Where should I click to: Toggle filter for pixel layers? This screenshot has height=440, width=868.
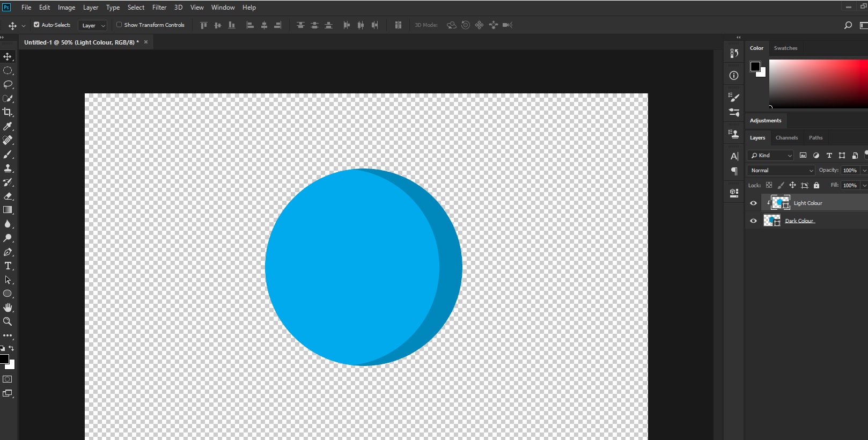coord(803,156)
